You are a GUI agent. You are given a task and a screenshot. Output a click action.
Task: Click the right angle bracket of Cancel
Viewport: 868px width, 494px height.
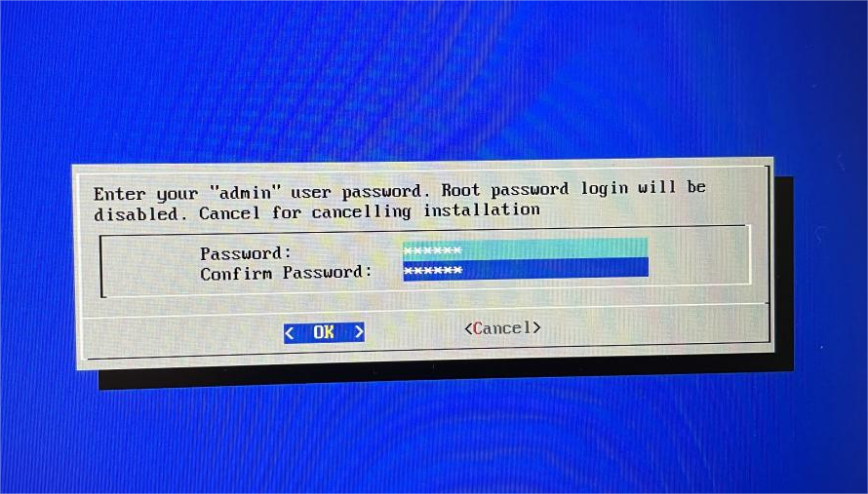coord(535,327)
